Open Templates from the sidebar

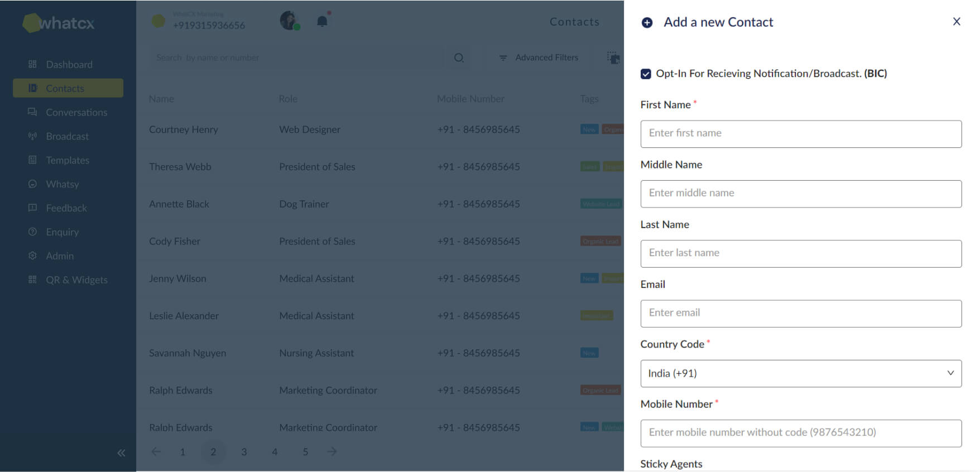tap(67, 160)
